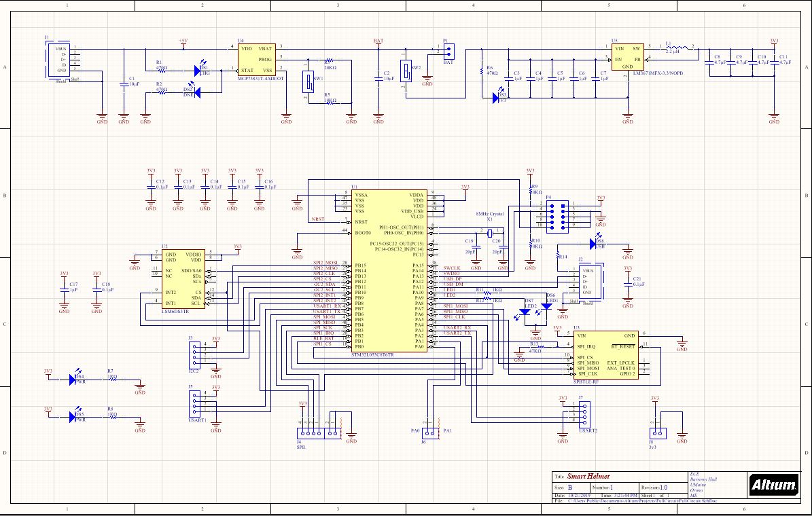Select the U4 MCP73831T charger IC symbol

[255, 59]
